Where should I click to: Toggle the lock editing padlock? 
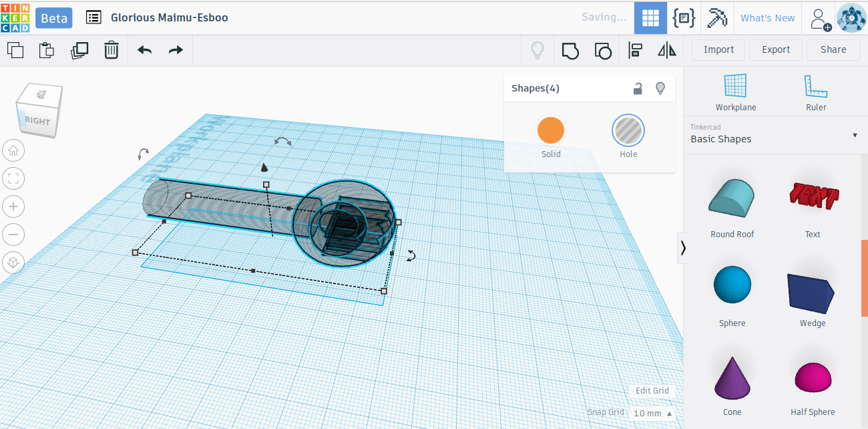coord(638,88)
